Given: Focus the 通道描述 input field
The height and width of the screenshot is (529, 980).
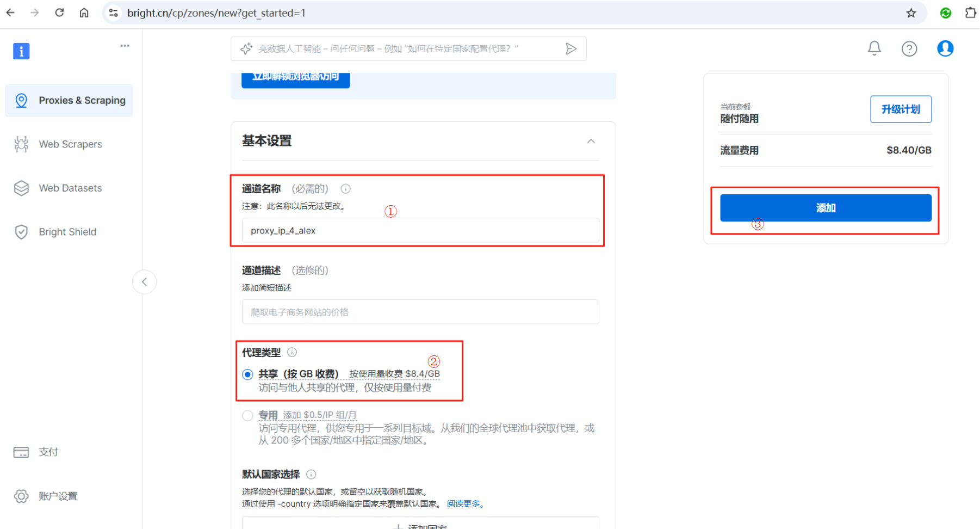Looking at the screenshot, I should (x=420, y=312).
